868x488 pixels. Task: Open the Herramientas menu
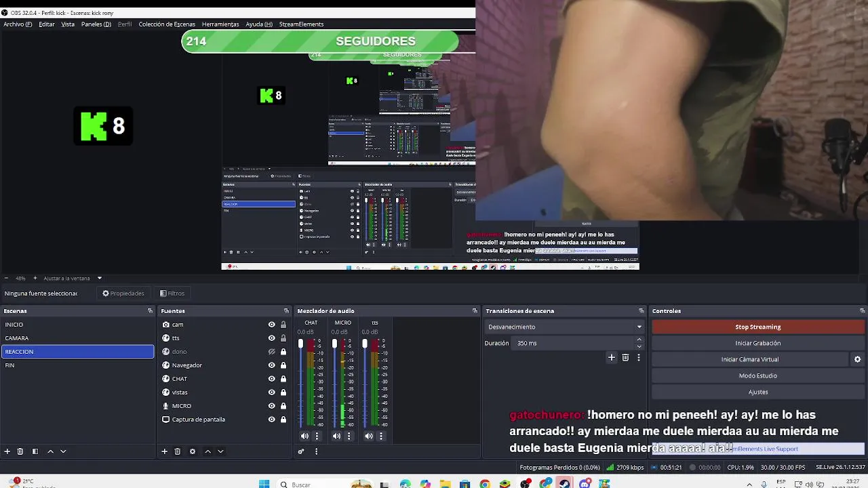(x=220, y=24)
